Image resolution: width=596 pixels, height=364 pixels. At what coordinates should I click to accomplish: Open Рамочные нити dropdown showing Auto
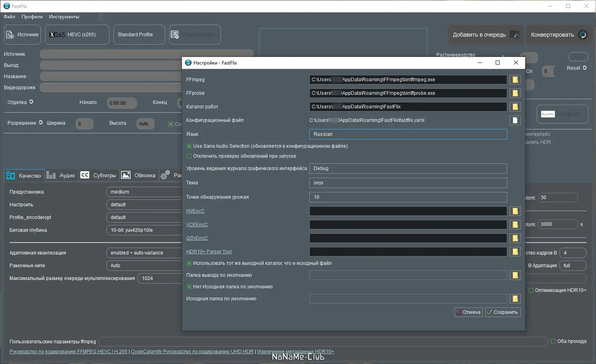pos(144,266)
